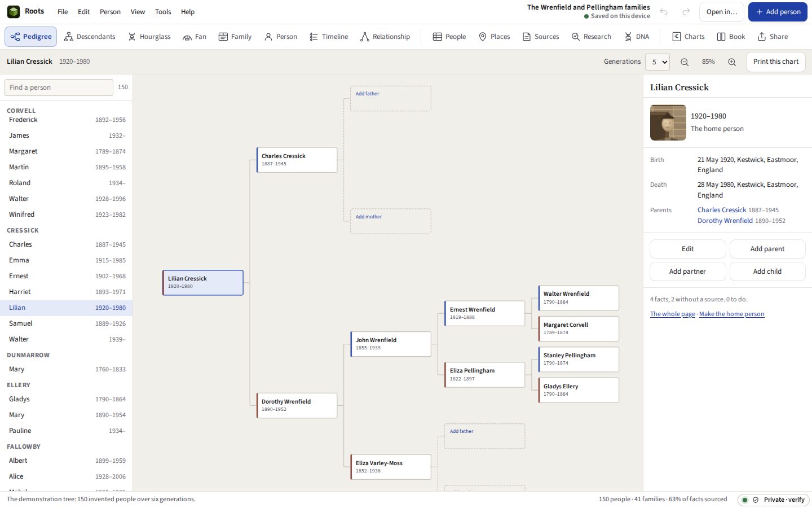Open the Book section

pos(731,37)
